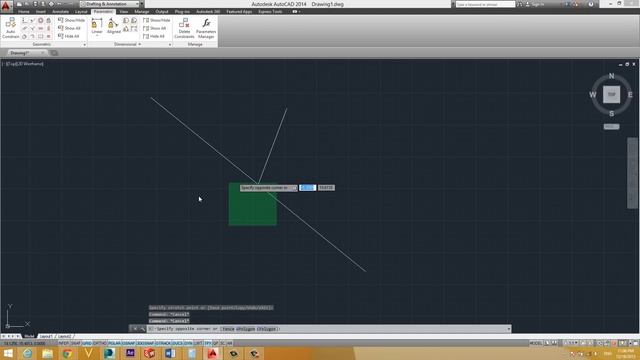Screen dimensions: 640x360
Task: Click the command line customize wrench icon
Action: pyautogui.click(x=142, y=329)
